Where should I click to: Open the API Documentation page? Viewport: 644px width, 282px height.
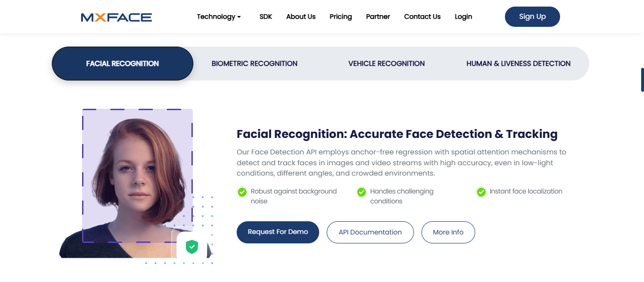pyautogui.click(x=370, y=232)
